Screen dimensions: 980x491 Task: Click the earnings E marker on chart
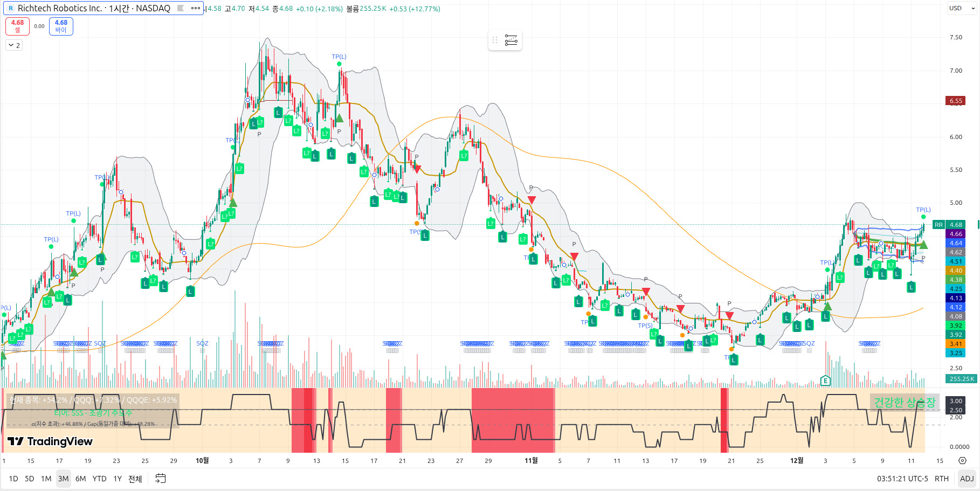[x=825, y=381]
